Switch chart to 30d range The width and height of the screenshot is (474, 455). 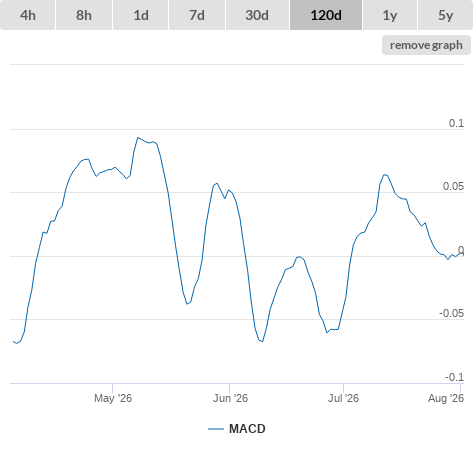pyautogui.click(x=257, y=15)
